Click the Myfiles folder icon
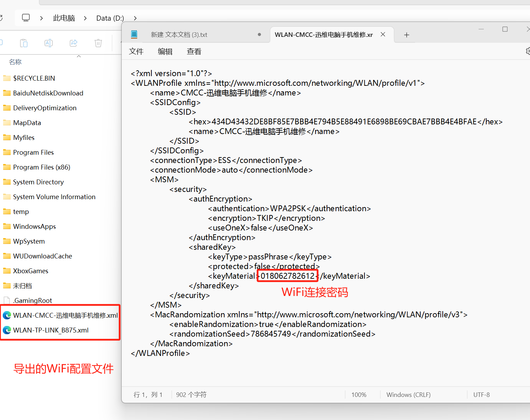 (7, 137)
